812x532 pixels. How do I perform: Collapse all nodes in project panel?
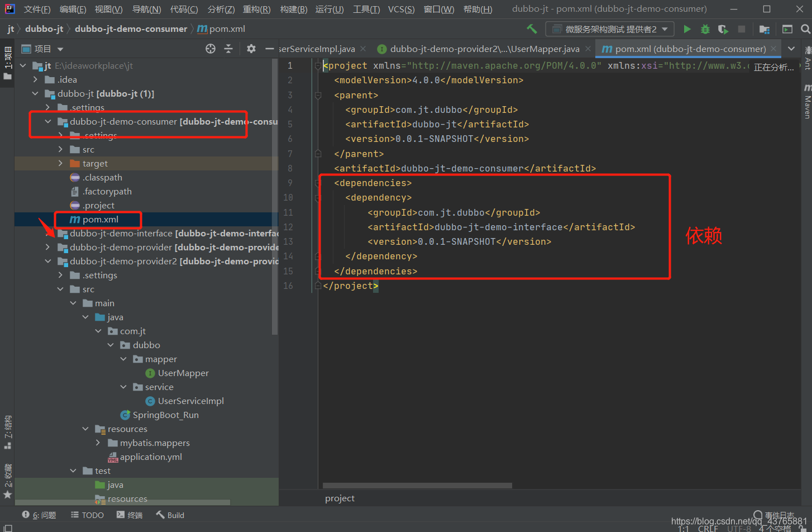click(x=228, y=49)
